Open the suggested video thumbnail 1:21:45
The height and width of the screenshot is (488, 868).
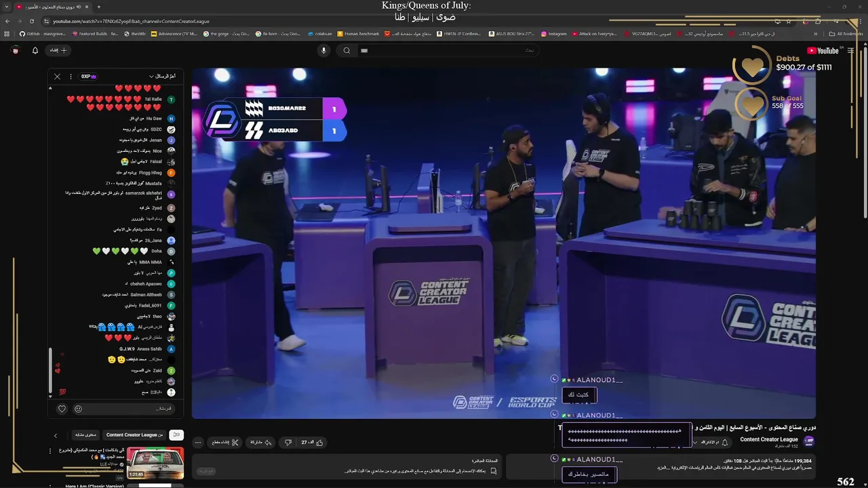[x=155, y=463]
